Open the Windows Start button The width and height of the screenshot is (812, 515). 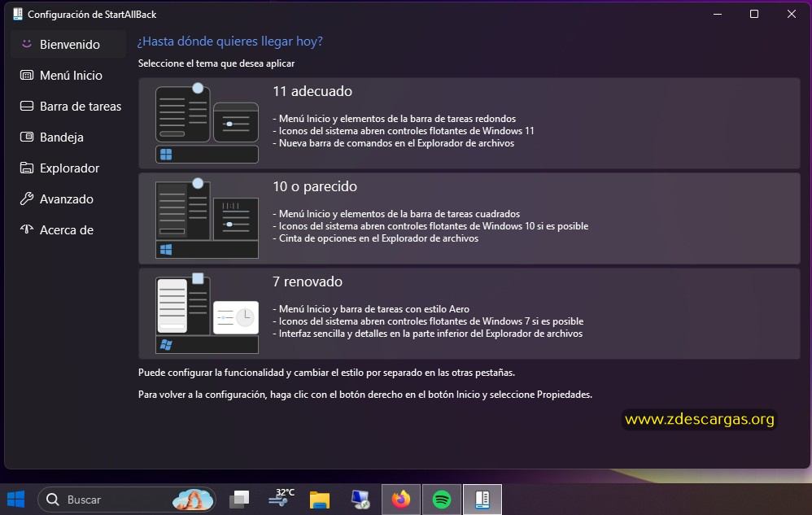click(16, 500)
